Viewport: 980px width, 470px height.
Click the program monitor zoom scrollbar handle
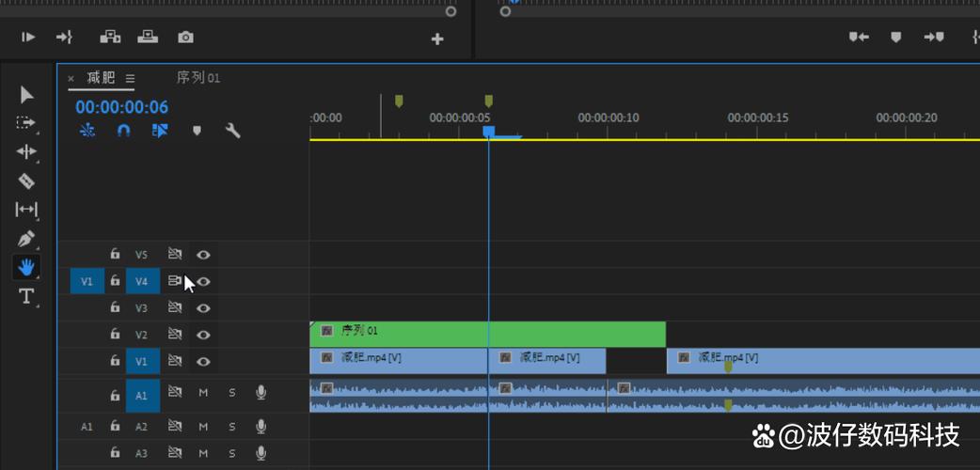(x=505, y=10)
